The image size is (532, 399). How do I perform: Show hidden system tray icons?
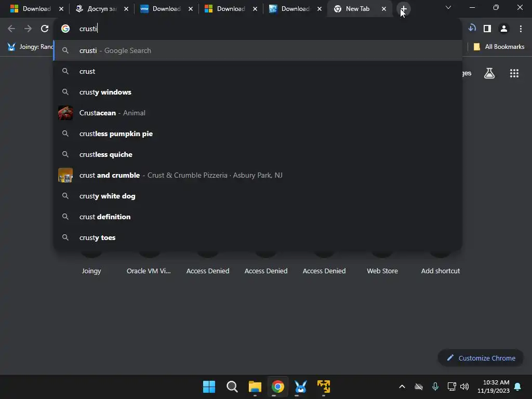click(x=402, y=387)
